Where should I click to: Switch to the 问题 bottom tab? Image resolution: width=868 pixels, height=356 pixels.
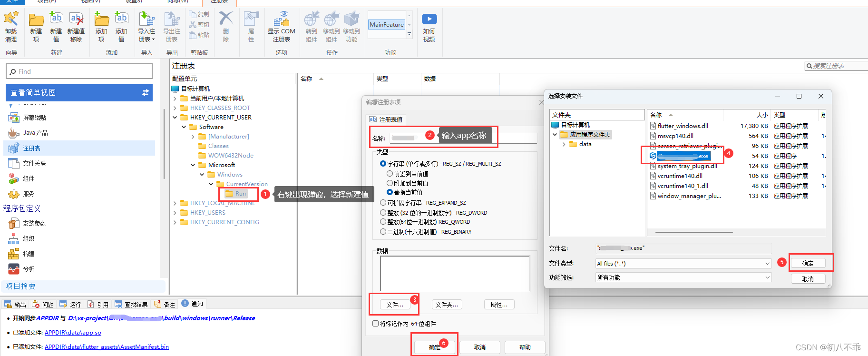click(x=43, y=305)
